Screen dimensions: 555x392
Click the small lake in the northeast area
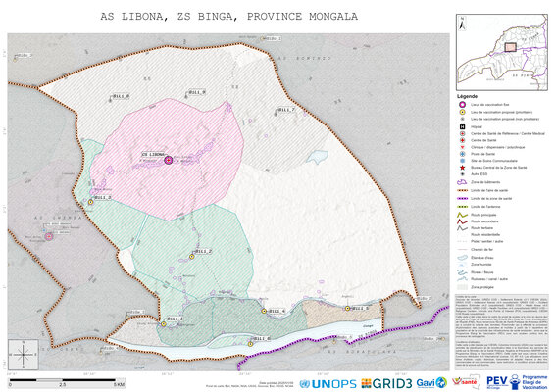[x=317, y=157]
